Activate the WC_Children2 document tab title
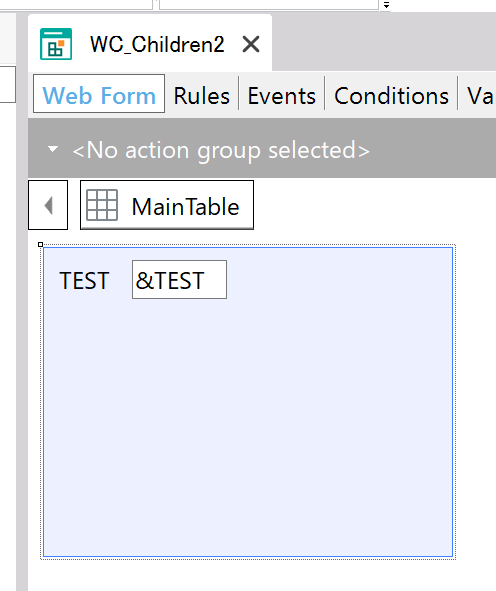Screen dimensions: 496x591 click(157, 44)
